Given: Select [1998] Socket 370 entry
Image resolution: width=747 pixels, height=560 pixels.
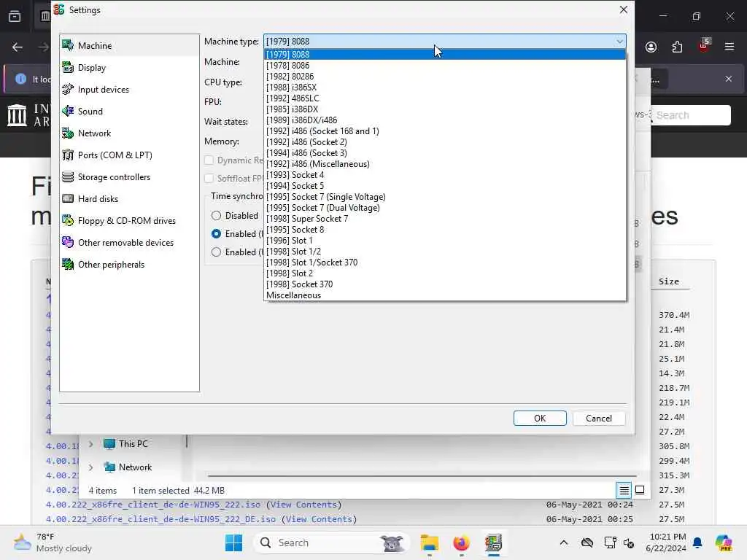Looking at the screenshot, I should point(445,284).
